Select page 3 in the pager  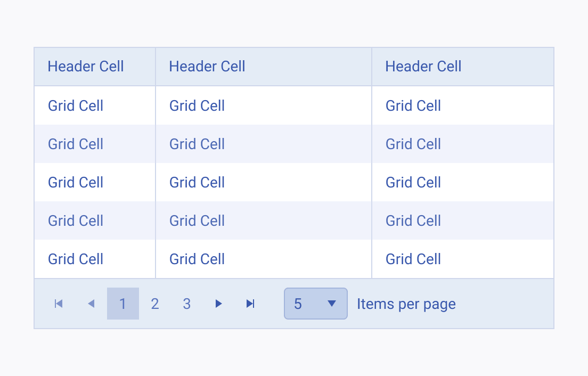[x=187, y=304]
